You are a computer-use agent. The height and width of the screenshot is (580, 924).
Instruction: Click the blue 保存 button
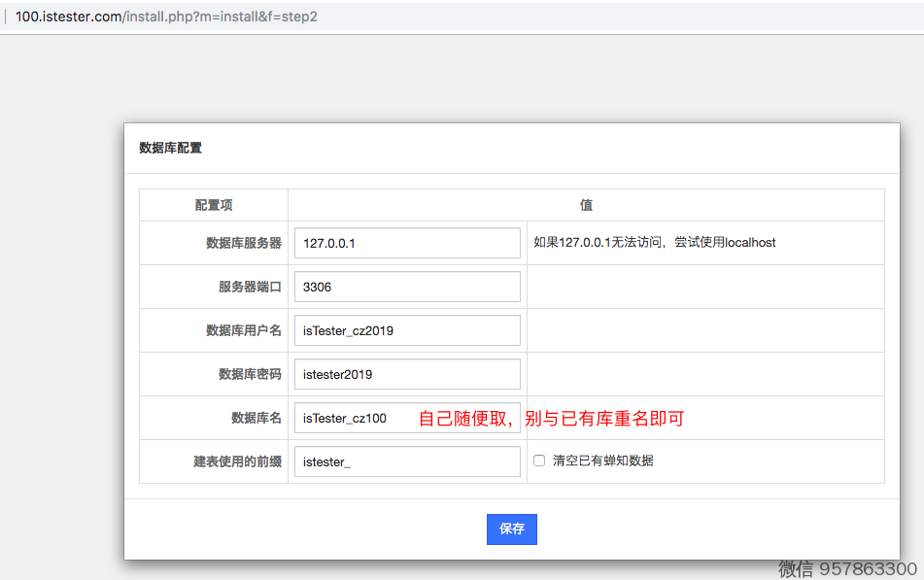511,529
